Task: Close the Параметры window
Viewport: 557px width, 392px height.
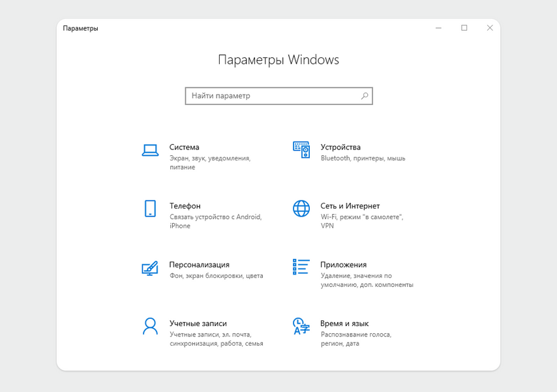Action: pos(490,28)
